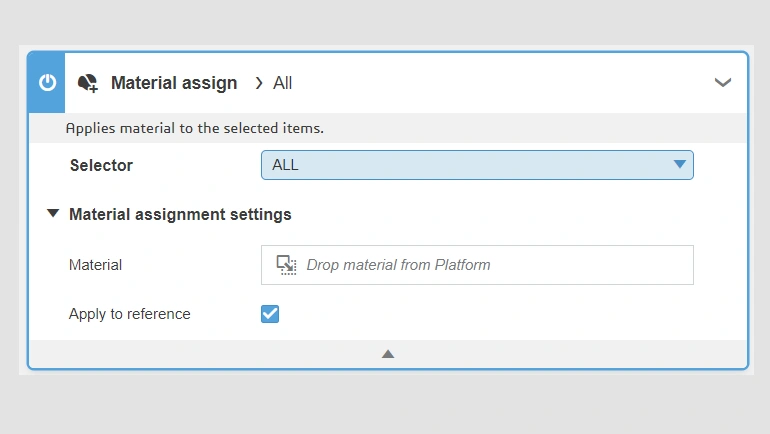Select the All breadcrumb label
This screenshot has width=770, height=434.
coord(283,83)
